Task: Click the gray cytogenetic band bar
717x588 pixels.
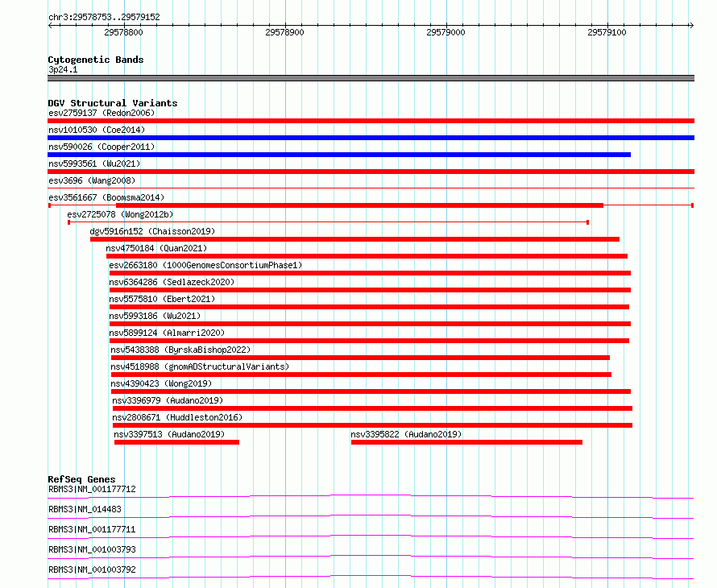Action: click(371, 78)
